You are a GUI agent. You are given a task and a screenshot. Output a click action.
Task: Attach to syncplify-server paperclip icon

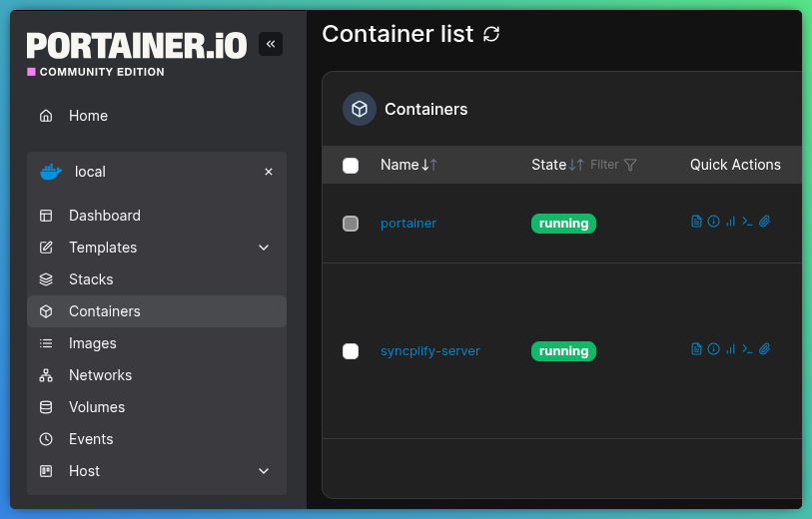764,349
